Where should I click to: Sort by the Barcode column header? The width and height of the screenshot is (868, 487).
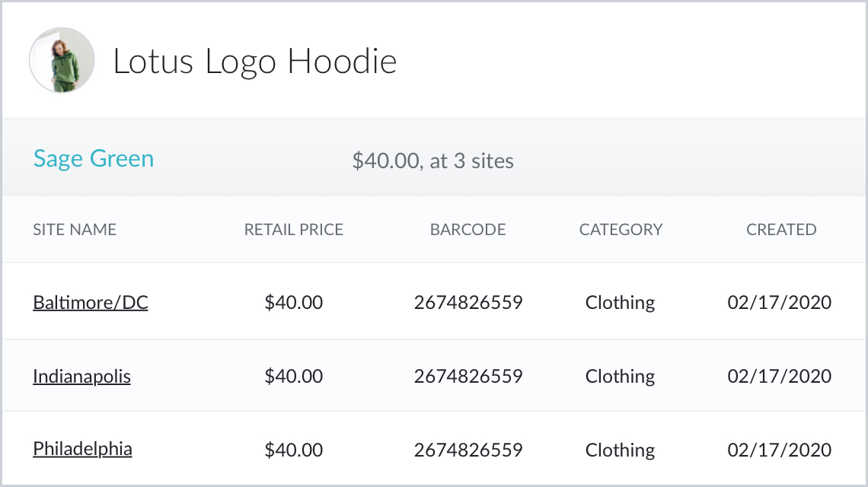point(468,230)
